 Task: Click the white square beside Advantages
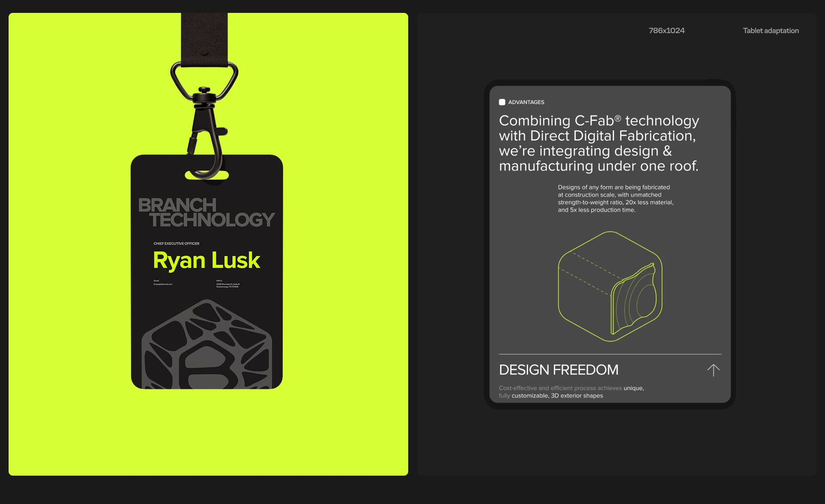pos(502,102)
